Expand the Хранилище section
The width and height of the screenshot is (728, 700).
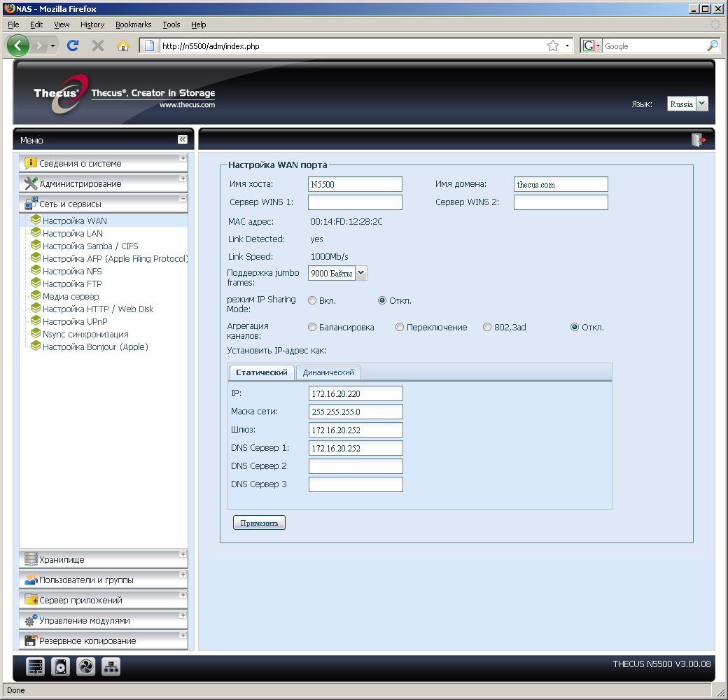[x=104, y=559]
